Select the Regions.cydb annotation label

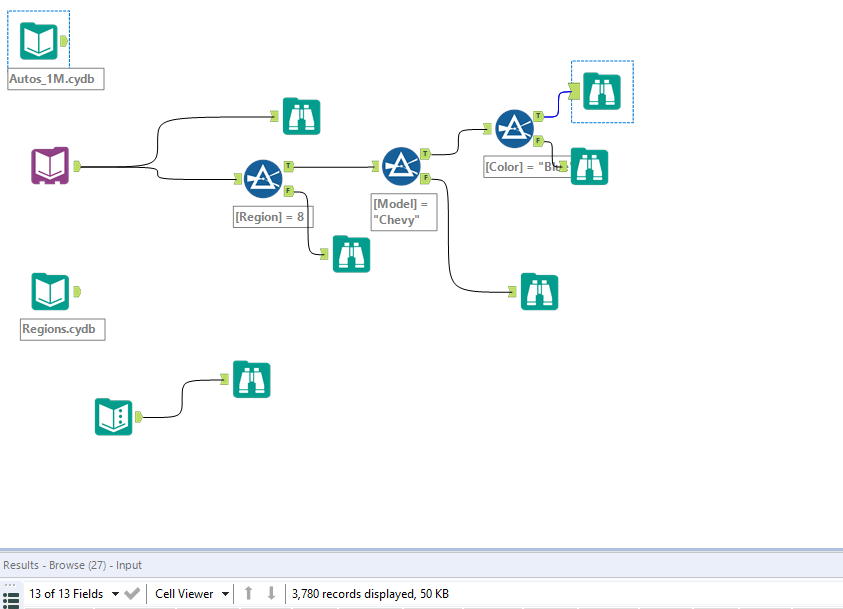point(62,329)
